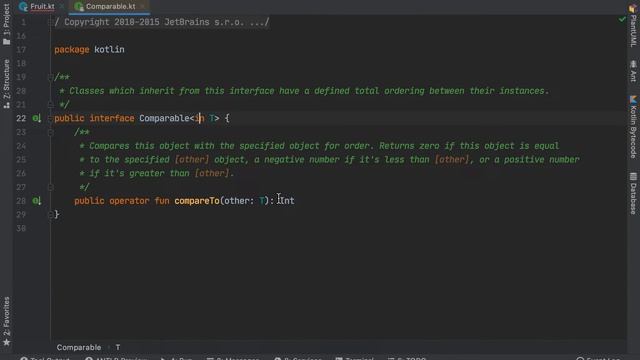Click line number 28 in the gutter
Viewport: 640px width, 360px height.
[x=21, y=201]
